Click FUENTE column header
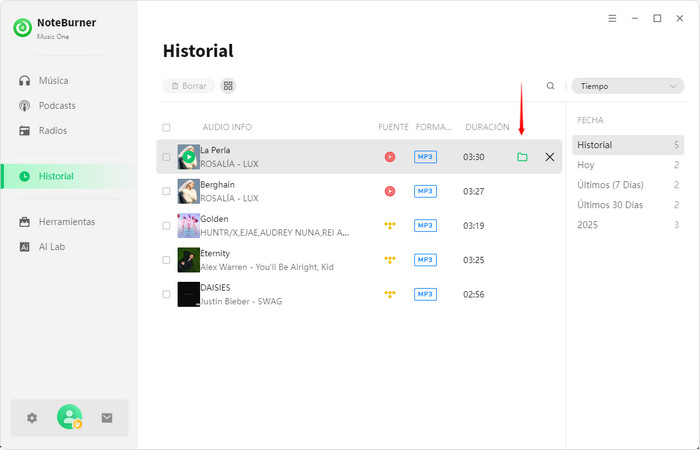 (x=393, y=127)
